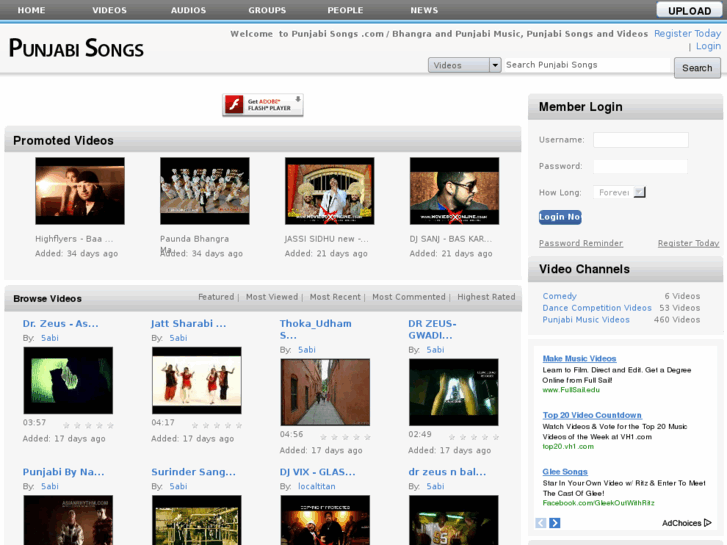Open the AUDIOS menu
The width and height of the screenshot is (727, 545).
click(188, 10)
